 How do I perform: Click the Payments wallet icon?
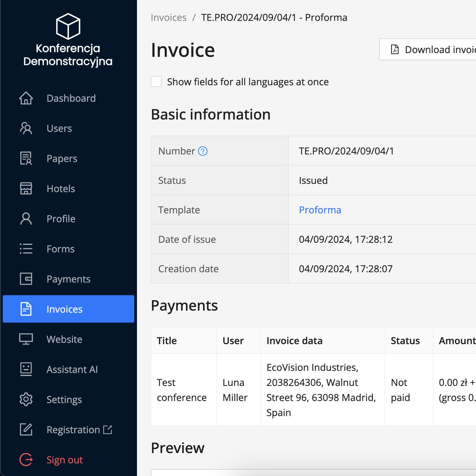pyautogui.click(x=26, y=279)
